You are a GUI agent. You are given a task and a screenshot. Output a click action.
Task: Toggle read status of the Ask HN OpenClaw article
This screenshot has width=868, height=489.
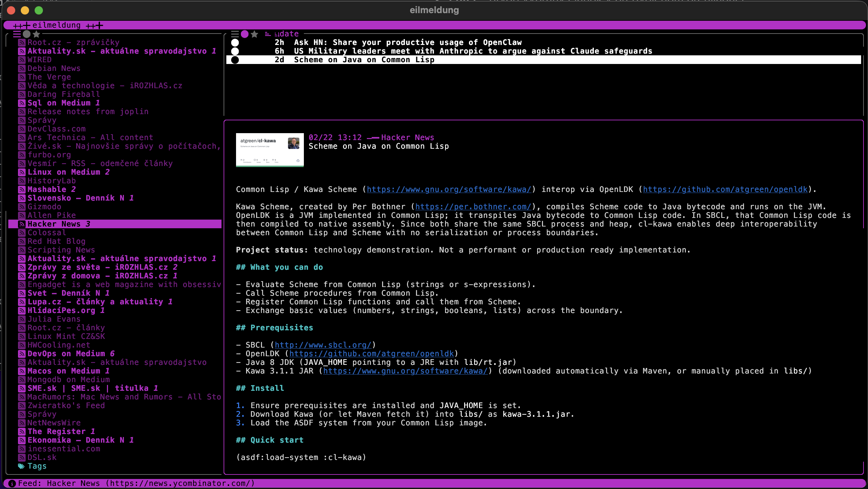tap(235, 43)
